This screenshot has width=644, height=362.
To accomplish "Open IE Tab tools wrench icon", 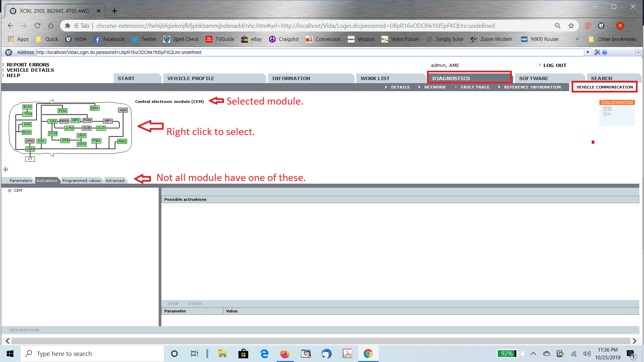I will click(x=597, y=52).
